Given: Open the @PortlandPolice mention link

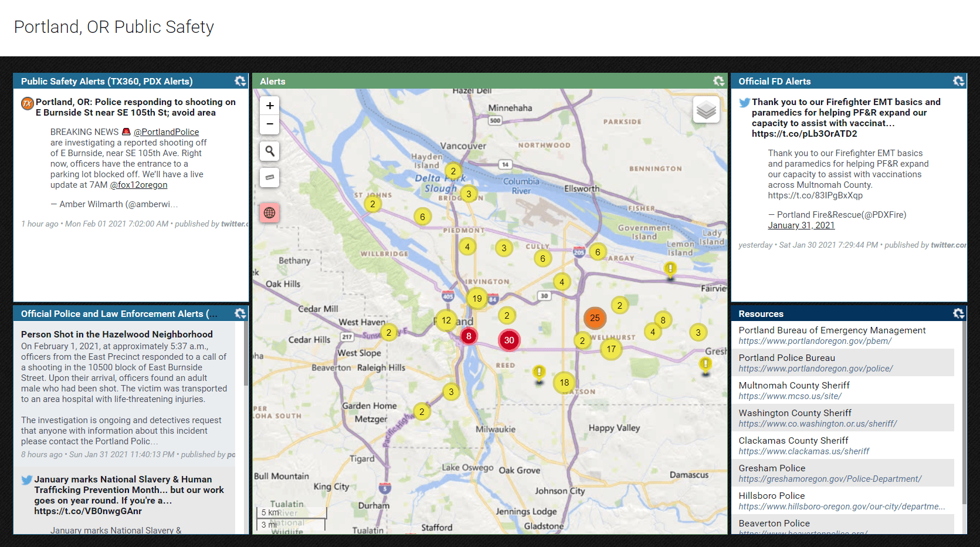Looking at the screenshot, I should pyautogui.click(x=166, y=132).
